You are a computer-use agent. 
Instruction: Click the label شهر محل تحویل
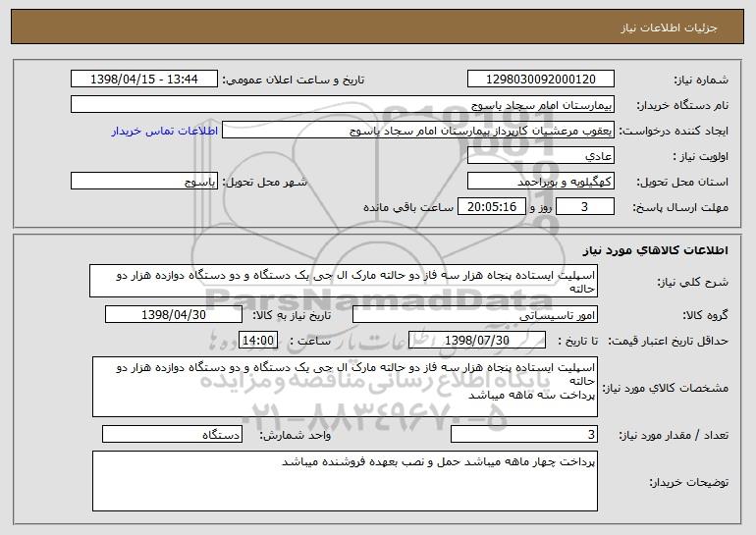click(x=264, y=183)
